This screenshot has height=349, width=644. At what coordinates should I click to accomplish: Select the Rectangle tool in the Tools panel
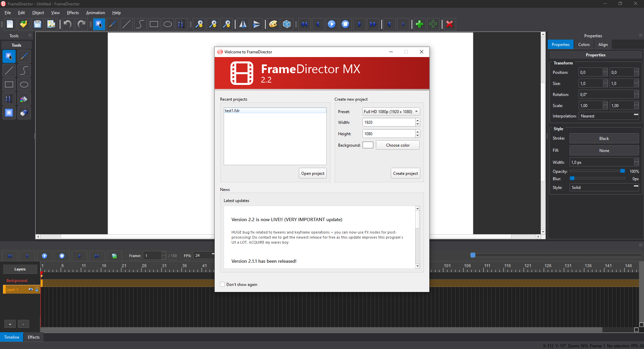(x=9, y=85)
